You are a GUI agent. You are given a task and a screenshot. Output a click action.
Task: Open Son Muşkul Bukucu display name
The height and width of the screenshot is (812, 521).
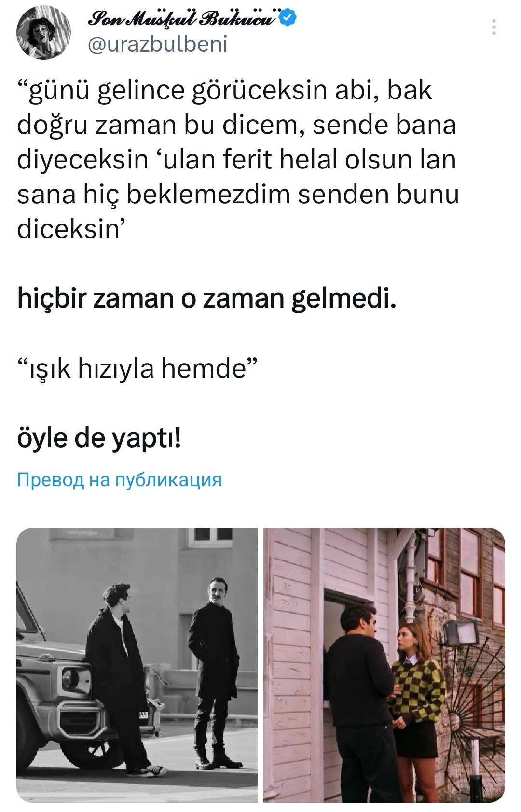[x=183, y=19]
